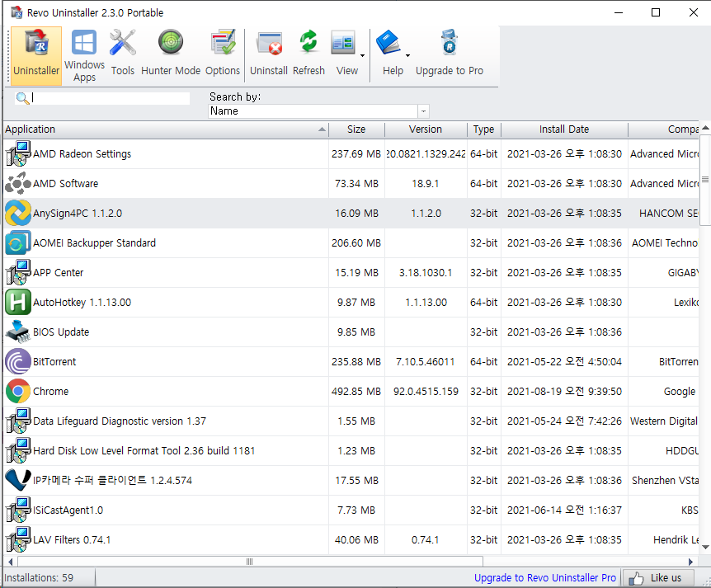Click the 2021-08-19 install date cell
This screenshot has height=588, width=711.
(x=564, y=392)
